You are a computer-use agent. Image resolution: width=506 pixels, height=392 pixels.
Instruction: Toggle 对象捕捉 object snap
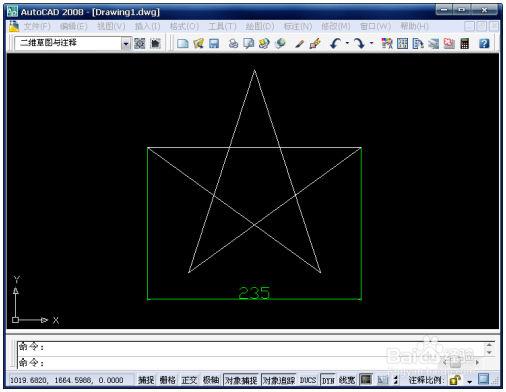[x=241, y=380]
